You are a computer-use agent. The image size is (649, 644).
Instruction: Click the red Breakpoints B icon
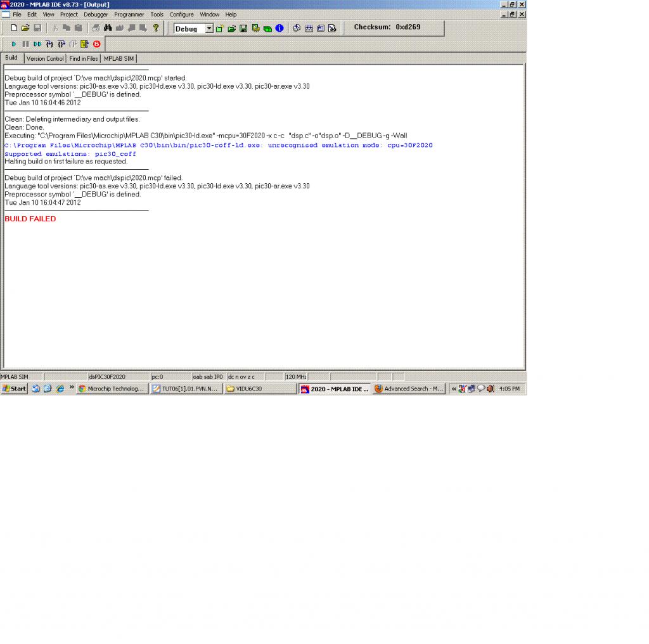pyautogui.click(x=97, y=44)
